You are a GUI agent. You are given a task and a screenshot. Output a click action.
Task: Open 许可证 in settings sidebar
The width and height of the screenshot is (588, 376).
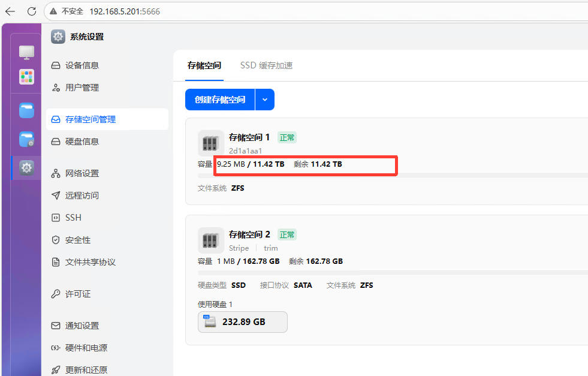107,294
